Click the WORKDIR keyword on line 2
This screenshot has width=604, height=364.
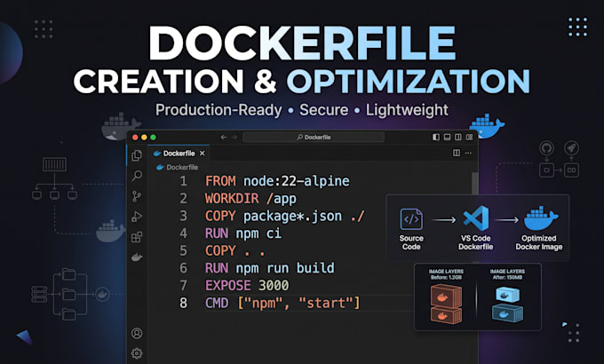[x=232, y=198]
